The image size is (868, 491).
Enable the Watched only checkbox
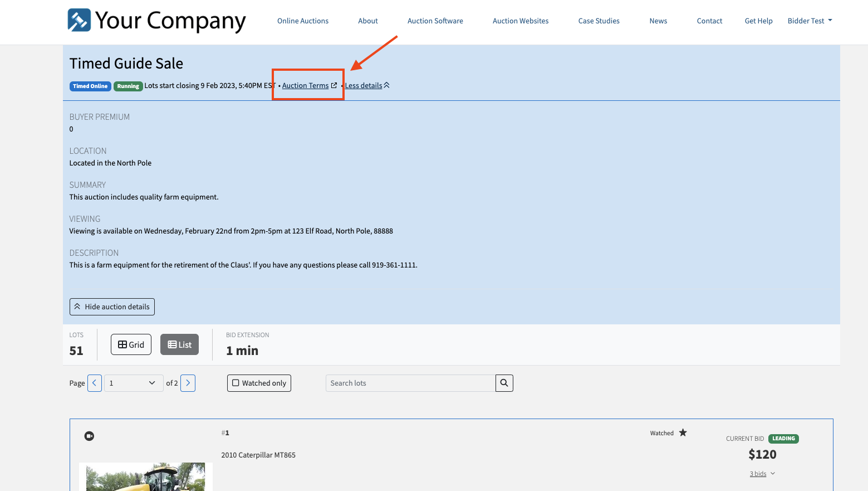click(x=236, y=383)
